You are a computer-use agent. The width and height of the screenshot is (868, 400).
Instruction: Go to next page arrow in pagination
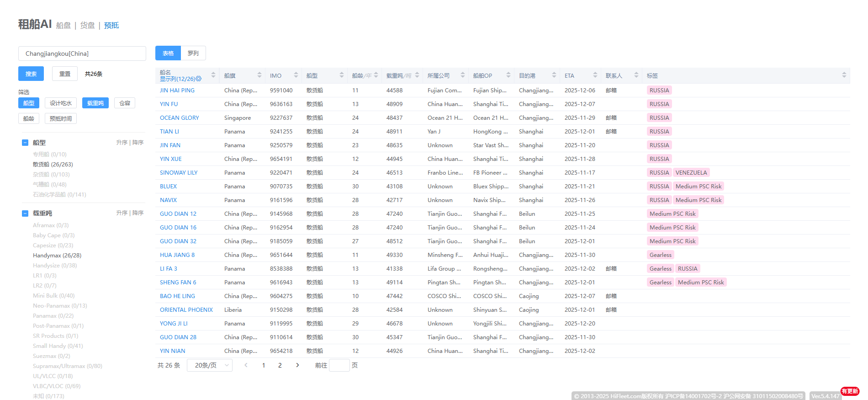pyautogui.click(x=297, y=365)
